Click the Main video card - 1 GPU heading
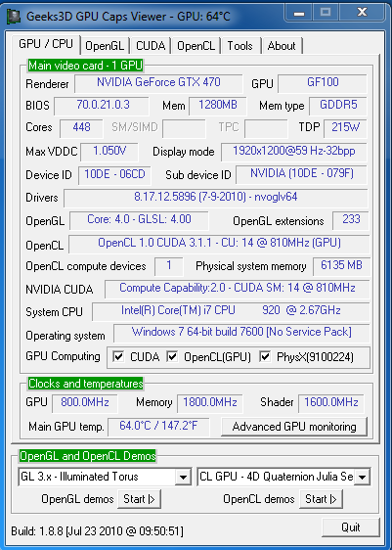The height and width of the screenshot is (550, 392). click(x=85, y=66)
